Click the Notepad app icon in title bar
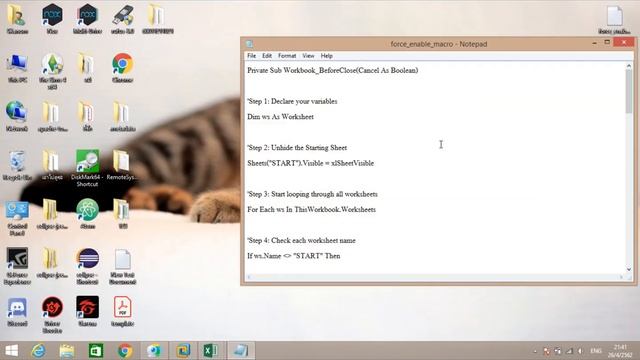The image size is (640, 360). click(x=249, y=44)
